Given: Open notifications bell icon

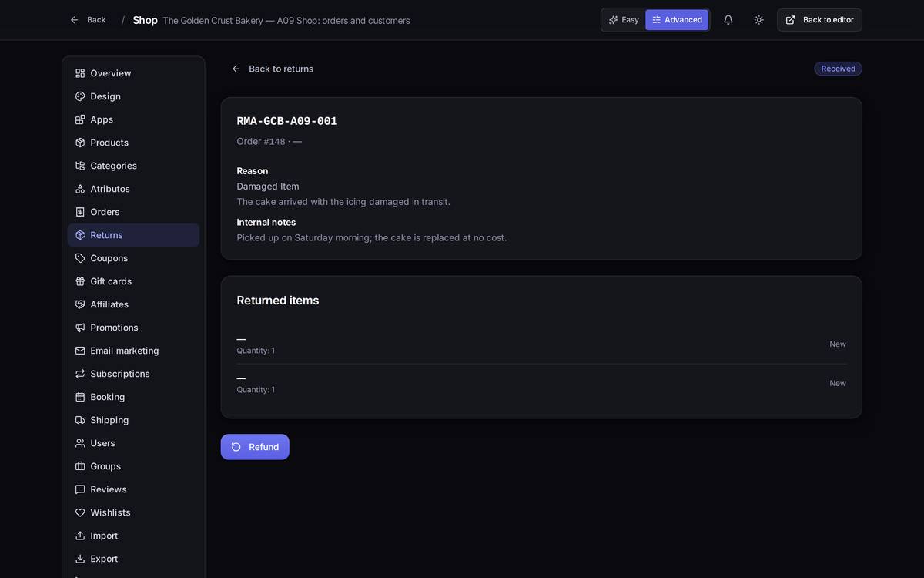Looking at the screenshot, I should 728,20.
